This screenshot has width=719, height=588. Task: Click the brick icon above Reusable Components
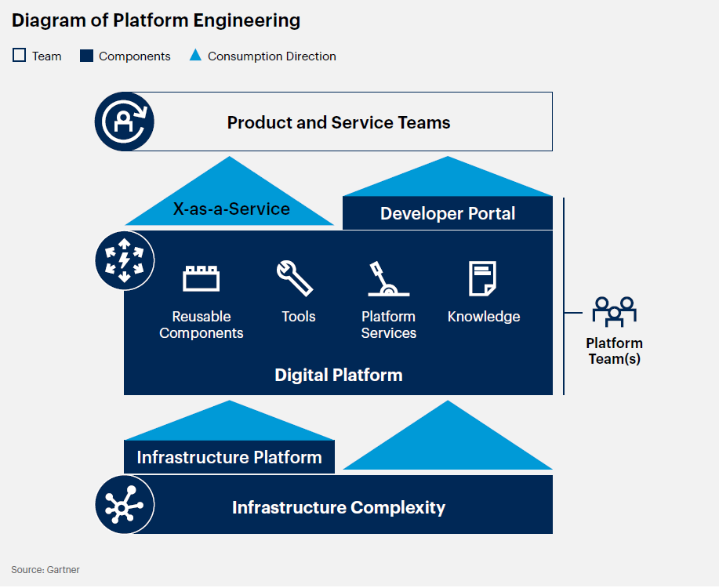click(201, 278)
